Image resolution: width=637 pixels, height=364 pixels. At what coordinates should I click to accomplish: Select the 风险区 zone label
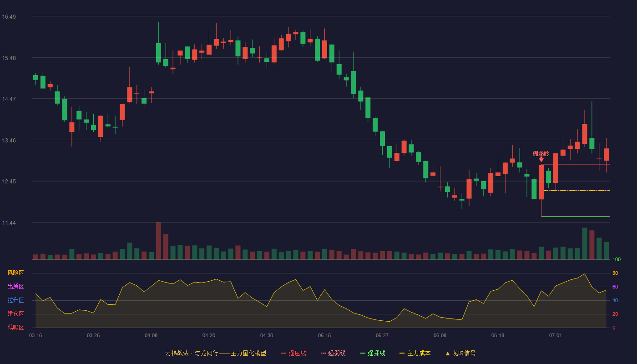pos(15,273)
